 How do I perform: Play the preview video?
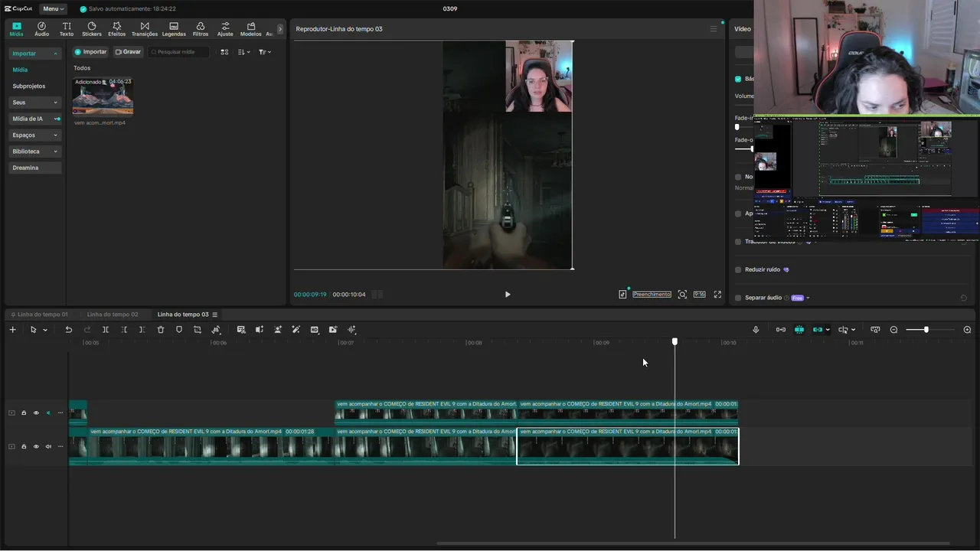click(x=507, y=295)
